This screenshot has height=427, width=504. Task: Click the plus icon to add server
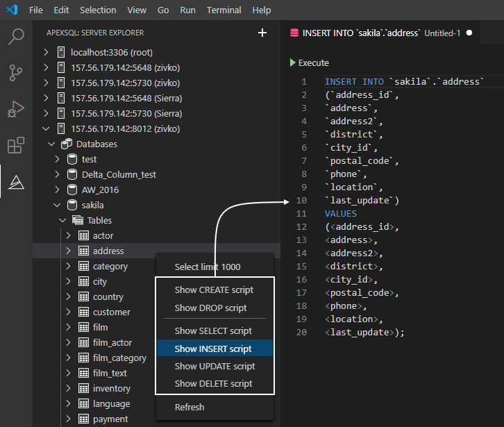pos(262,33)
